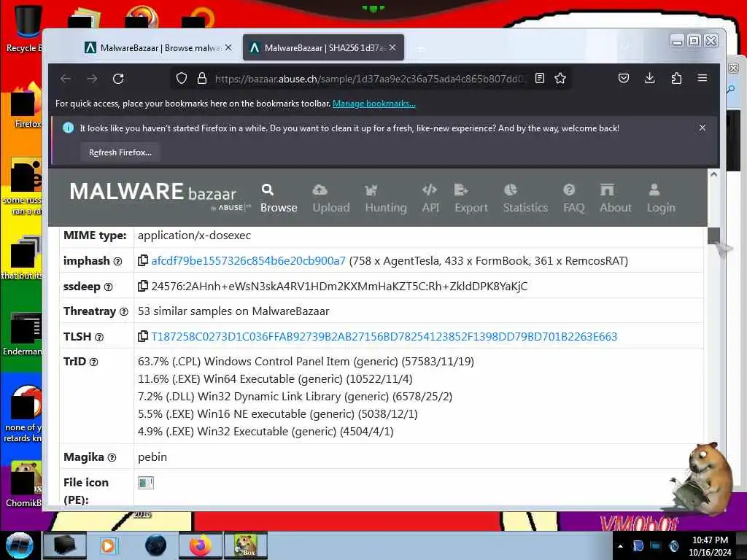Viewport: 747px width, 560px height.
Task: Click the PE file icon thumbnail
Action: click(x=146, y=483)
